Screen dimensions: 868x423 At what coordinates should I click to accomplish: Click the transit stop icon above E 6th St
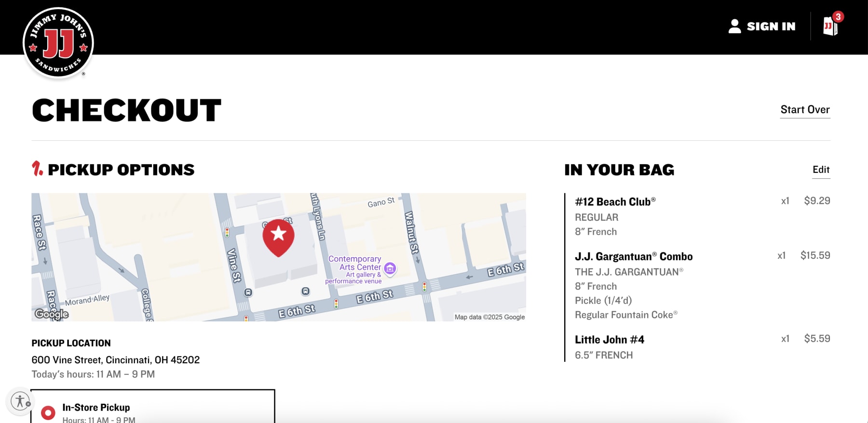(305, 291)
